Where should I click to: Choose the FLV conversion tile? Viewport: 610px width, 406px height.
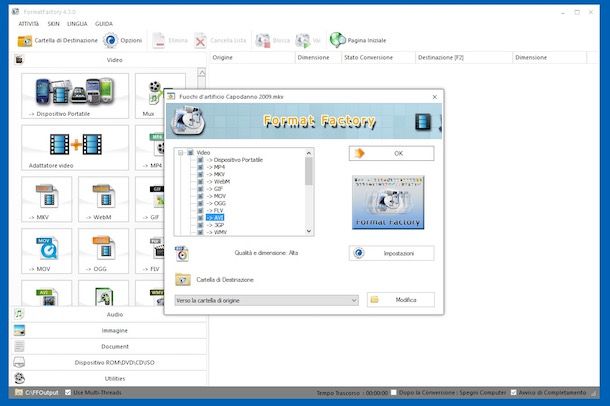(x=150, y=251)
